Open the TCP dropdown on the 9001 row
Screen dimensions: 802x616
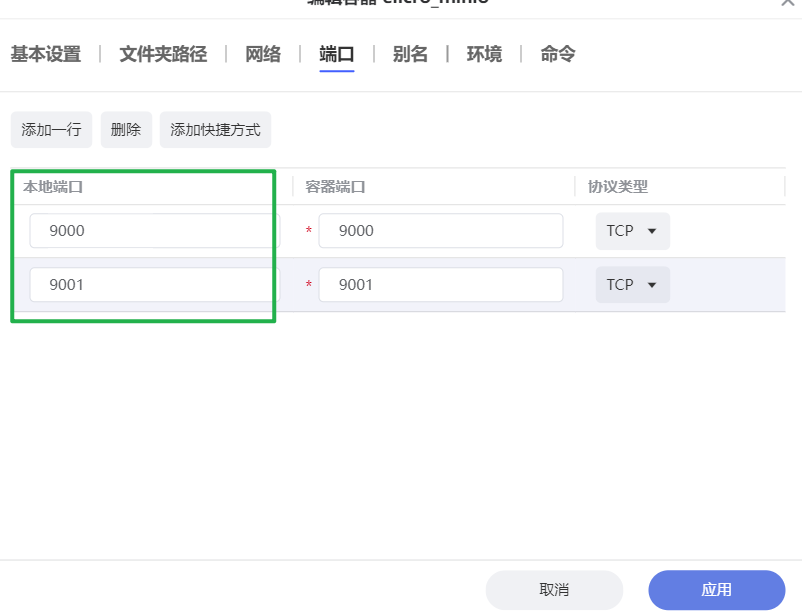tap(632, 284)
